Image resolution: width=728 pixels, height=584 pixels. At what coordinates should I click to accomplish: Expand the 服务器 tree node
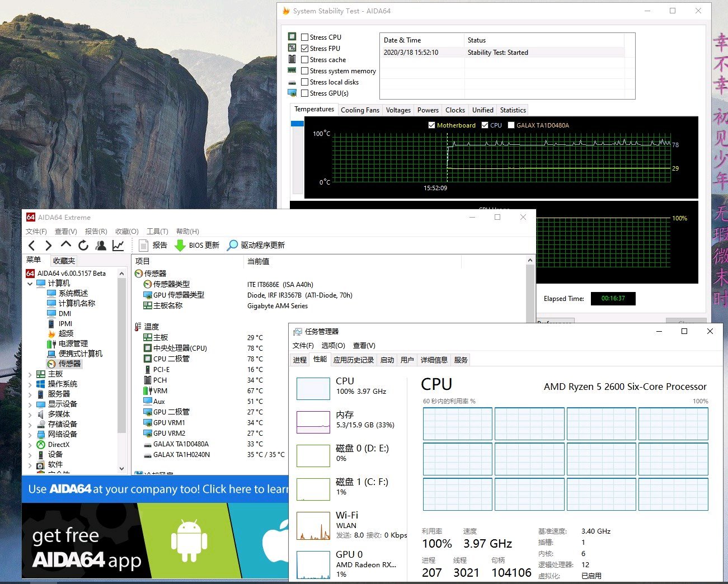click(x=30, y=394)
